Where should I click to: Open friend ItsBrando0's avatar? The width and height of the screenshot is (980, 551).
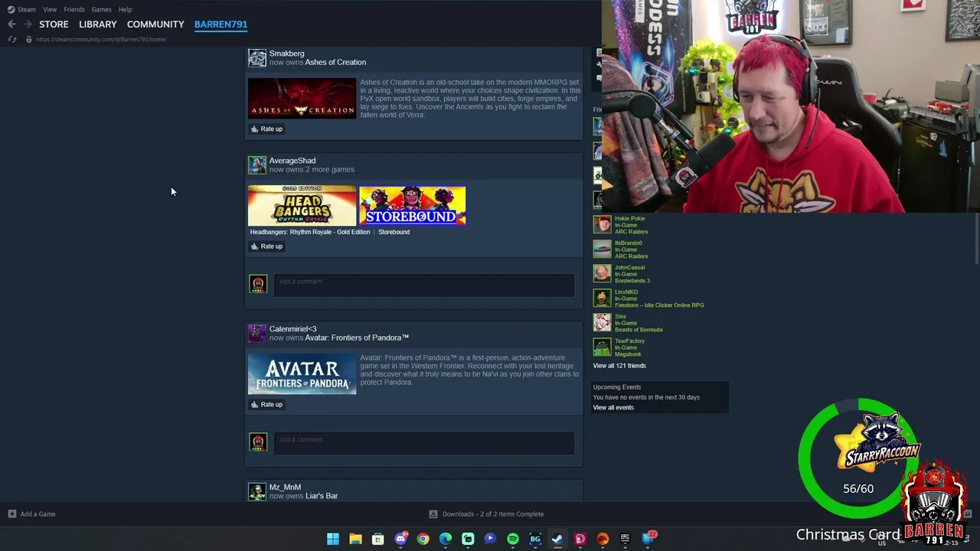603,249
